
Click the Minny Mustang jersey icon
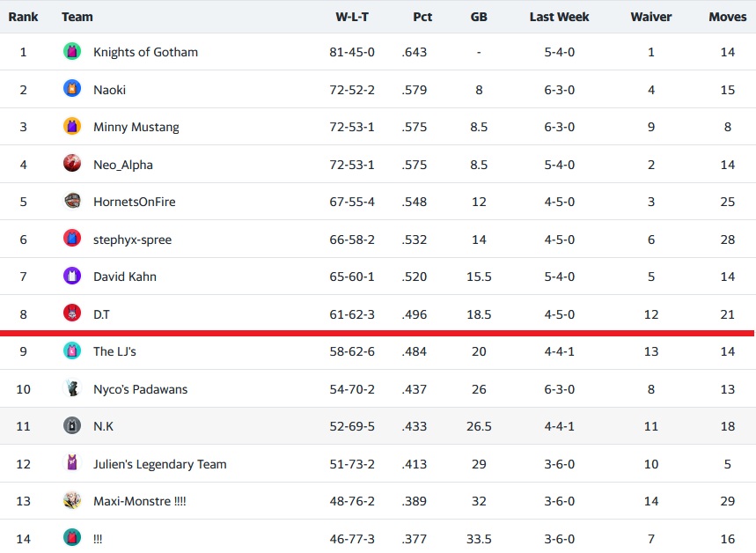[72, 127]
